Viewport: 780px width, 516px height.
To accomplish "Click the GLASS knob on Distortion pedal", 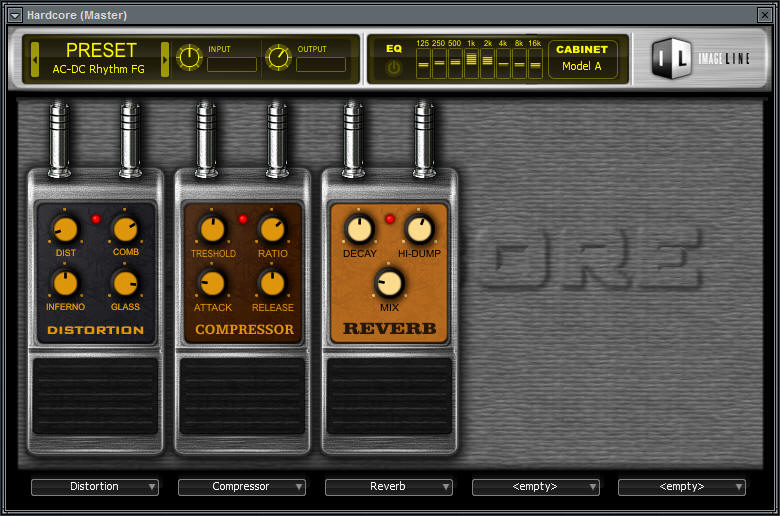I will pyautogui.click(x=125, y=284).
